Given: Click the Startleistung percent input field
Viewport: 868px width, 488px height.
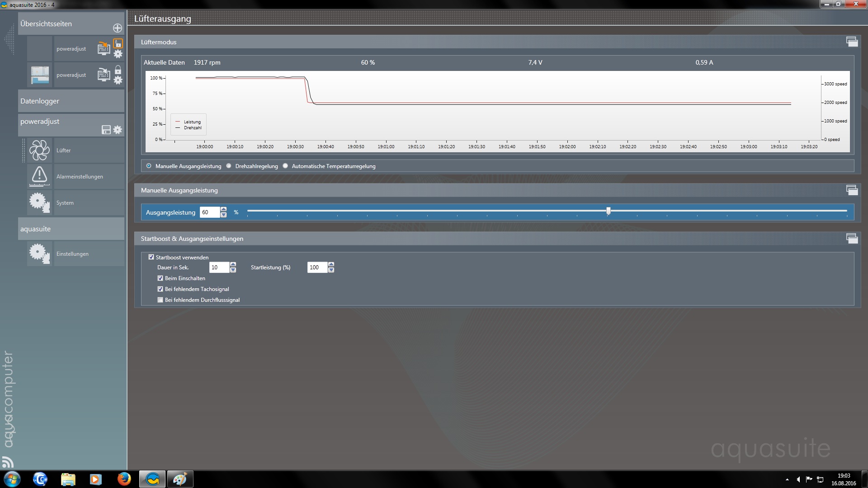Looking at the screenshot, I should [317, 267].
